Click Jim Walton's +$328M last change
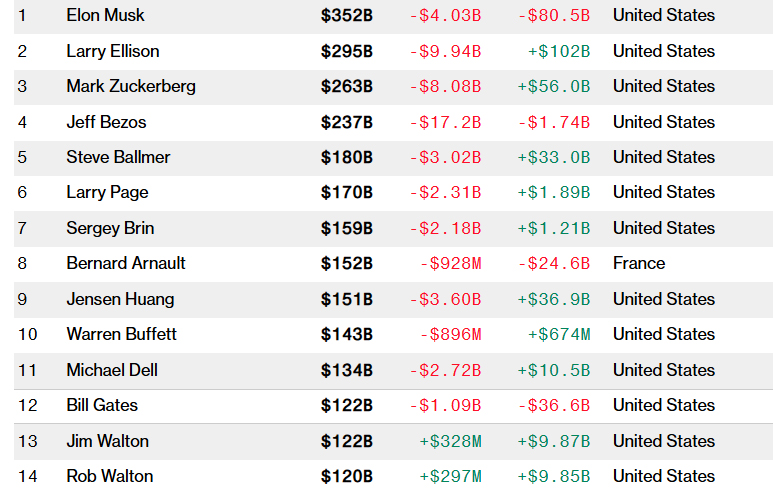Image resolution: width=773 pixels, height=491 pixels. (451, 441)
